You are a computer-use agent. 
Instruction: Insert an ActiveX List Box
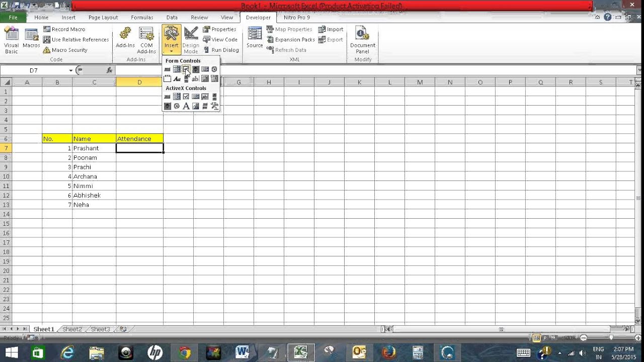pyautogui.click(x=196, y=97)
